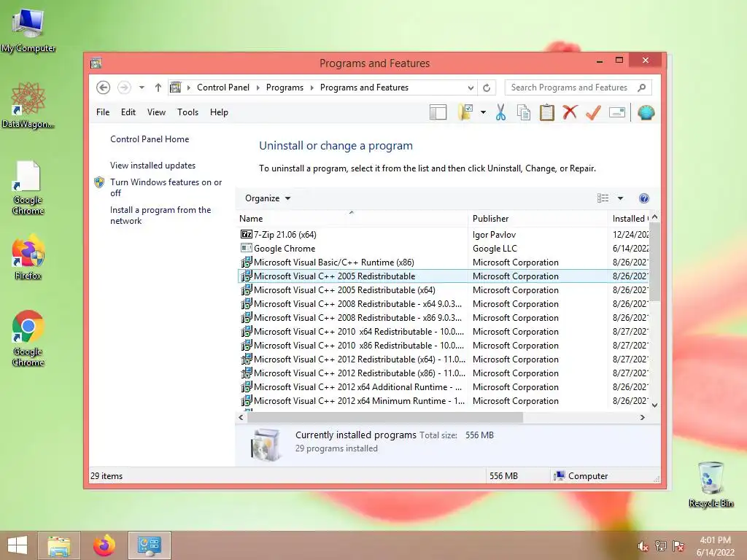
Task: Open the Edit menu
Action: pyautogui.click(x=128, y=112)
